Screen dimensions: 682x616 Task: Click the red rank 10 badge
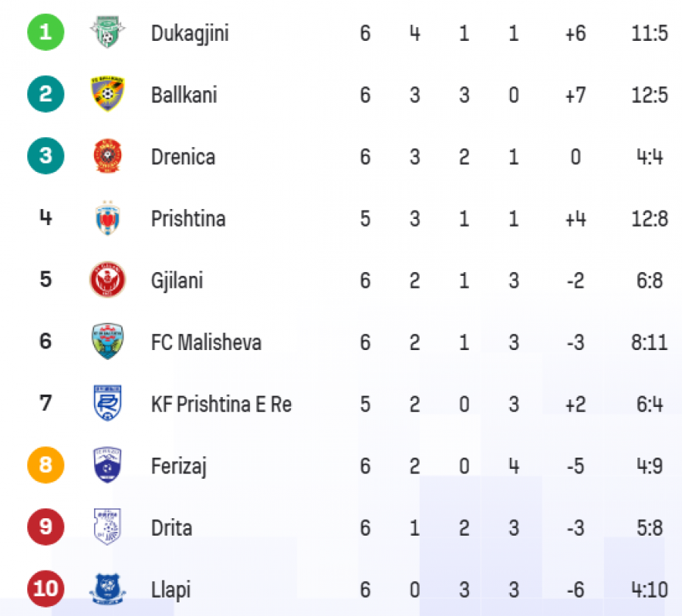click(x=45, y=589)
